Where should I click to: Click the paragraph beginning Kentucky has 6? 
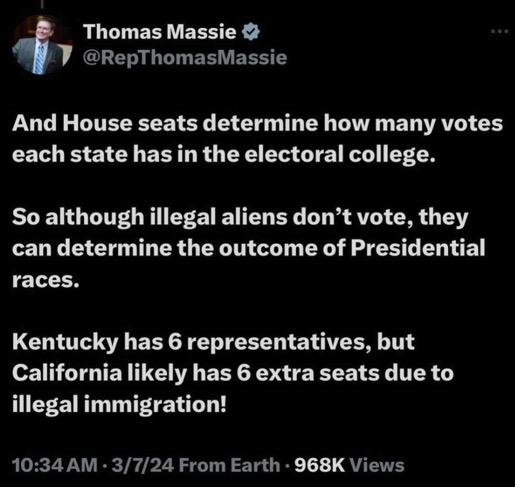[233, 373]
